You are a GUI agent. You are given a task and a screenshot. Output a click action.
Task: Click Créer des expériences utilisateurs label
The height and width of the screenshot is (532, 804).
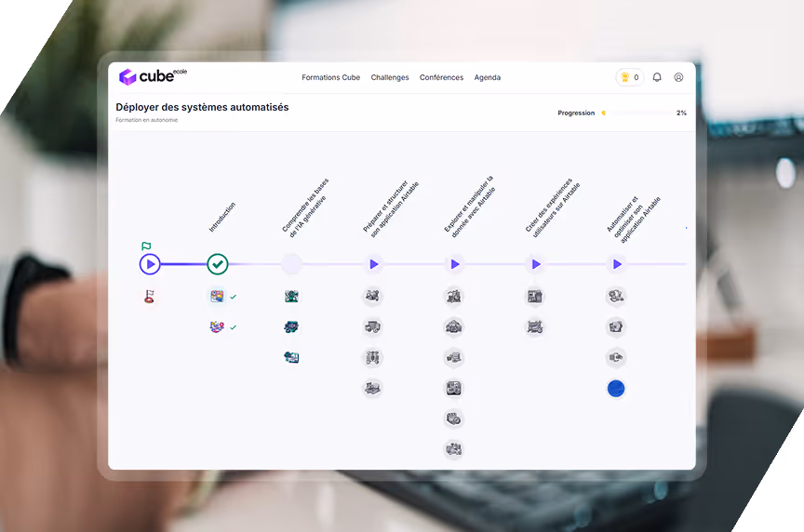tap(553, 207)
